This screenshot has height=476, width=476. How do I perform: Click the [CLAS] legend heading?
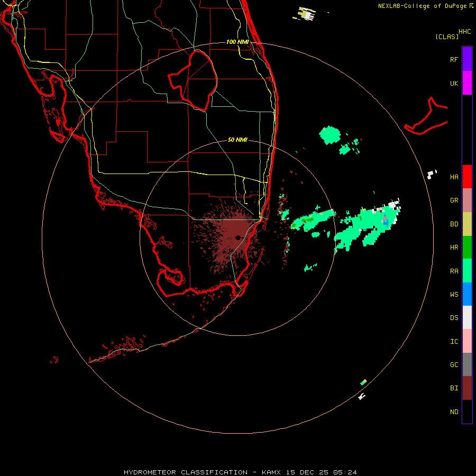(447, 36)
